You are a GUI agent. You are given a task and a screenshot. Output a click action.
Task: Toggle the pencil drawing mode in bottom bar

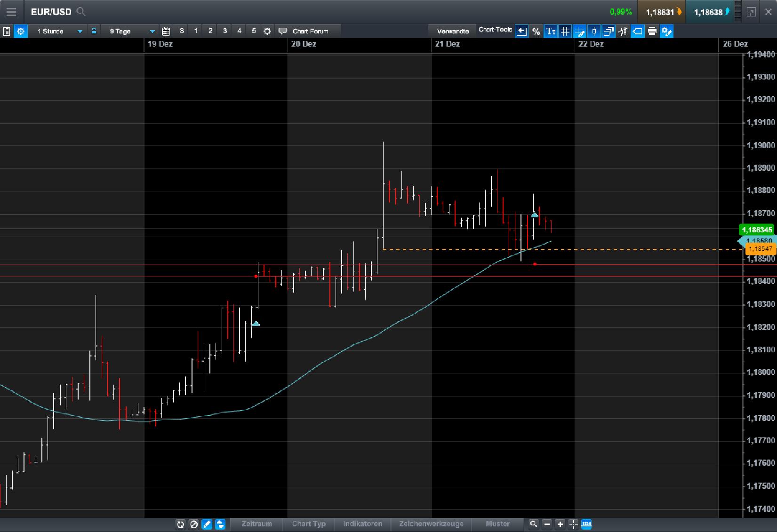tap(207, 524)
